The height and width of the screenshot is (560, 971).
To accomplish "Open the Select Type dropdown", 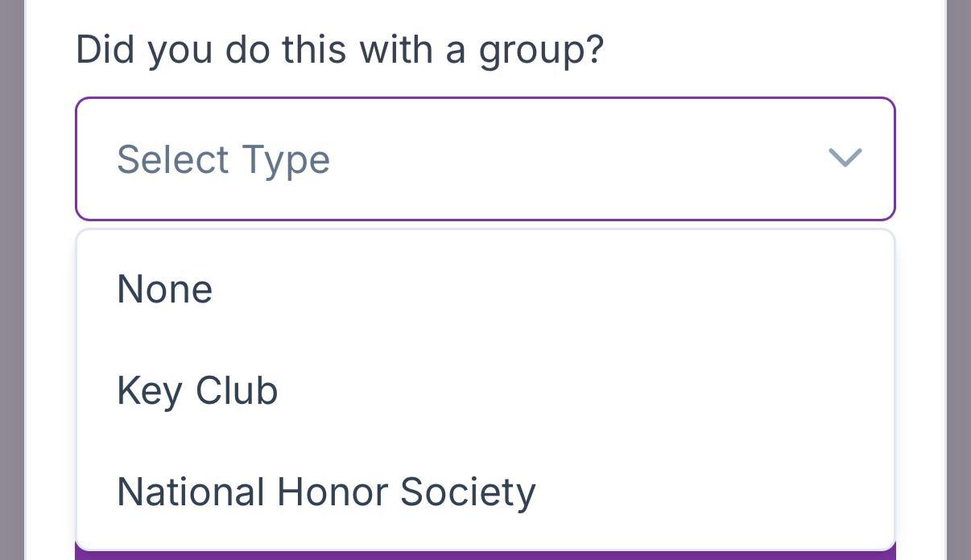I will (x=485, y=159).
